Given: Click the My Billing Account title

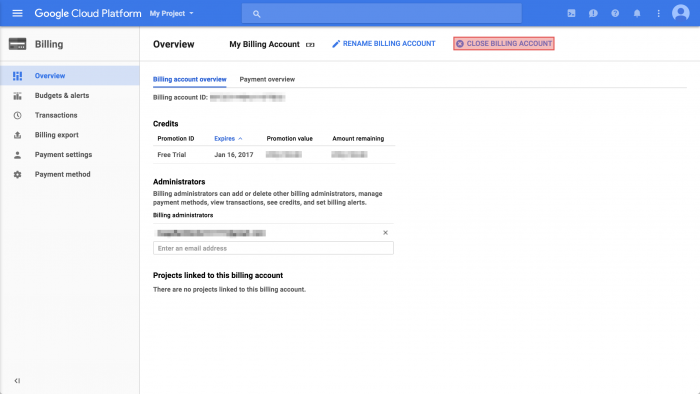Looking at the screenshot, I should point(264,44).
